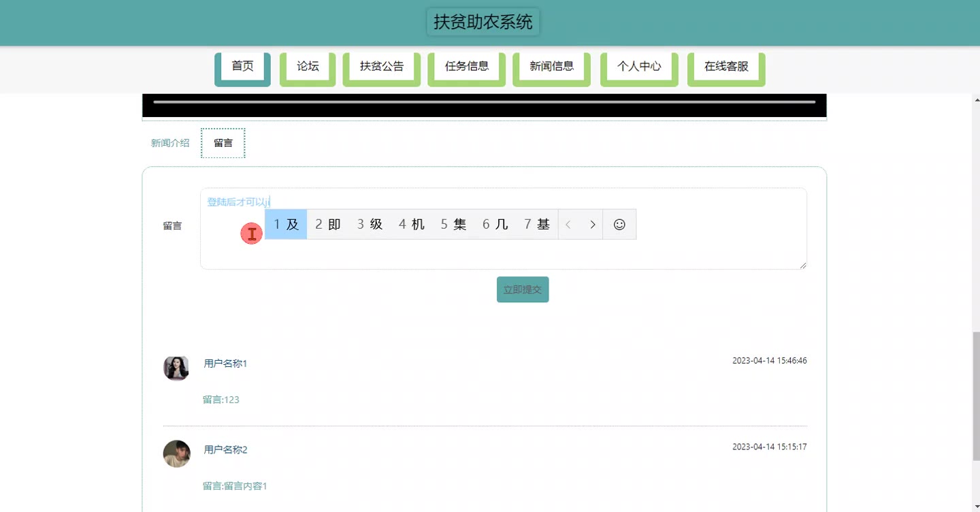
Task: Click the scrollbar up arrow
Action: 976,99
